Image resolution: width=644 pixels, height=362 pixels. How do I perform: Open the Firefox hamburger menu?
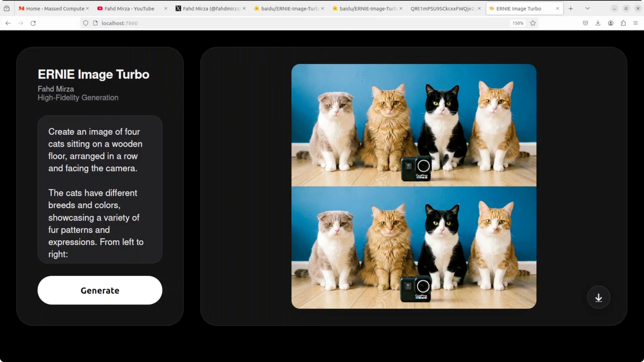click(x=635, y=23)
